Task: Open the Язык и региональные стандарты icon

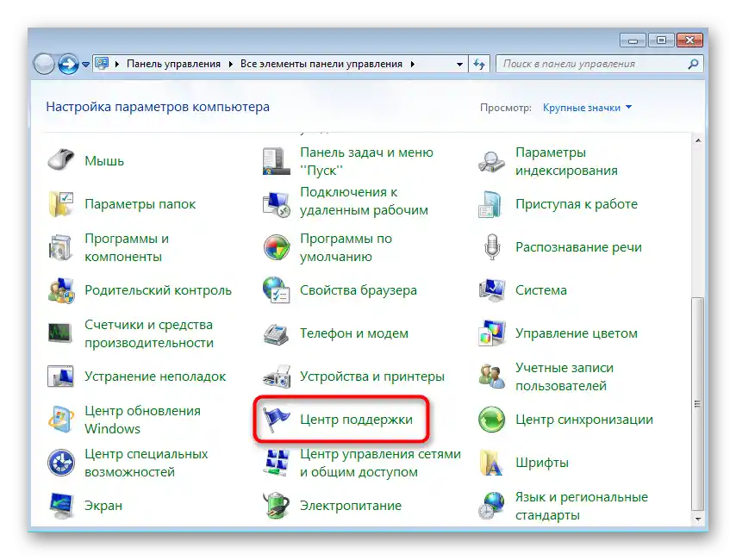Action: pos(491,506)
